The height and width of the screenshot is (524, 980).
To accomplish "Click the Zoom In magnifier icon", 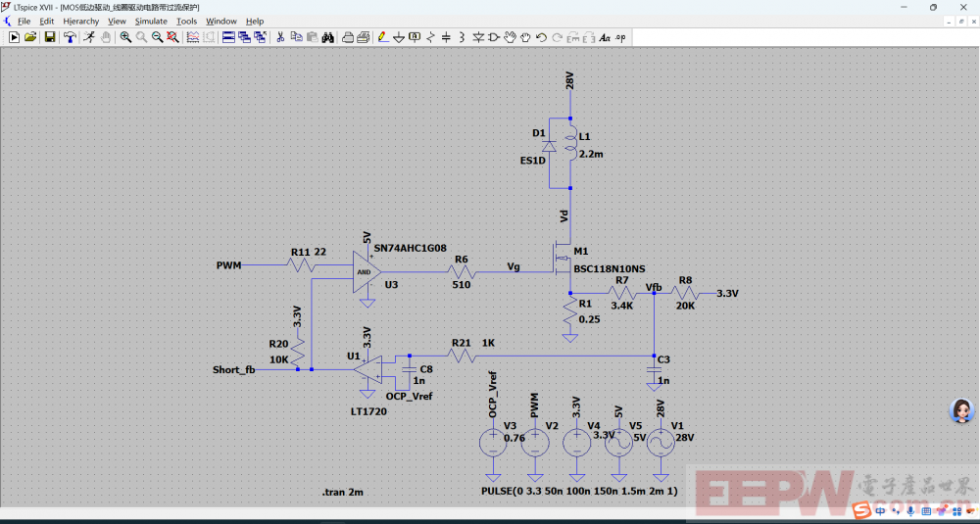I will (x=125, y=37).
